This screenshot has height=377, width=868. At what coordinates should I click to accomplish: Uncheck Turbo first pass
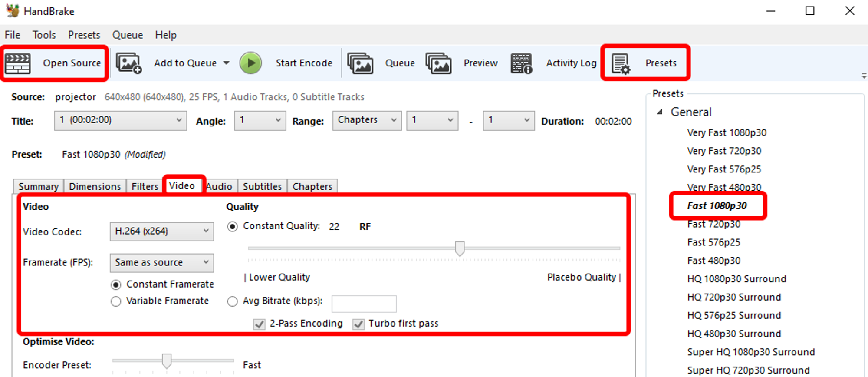(358, 324)
